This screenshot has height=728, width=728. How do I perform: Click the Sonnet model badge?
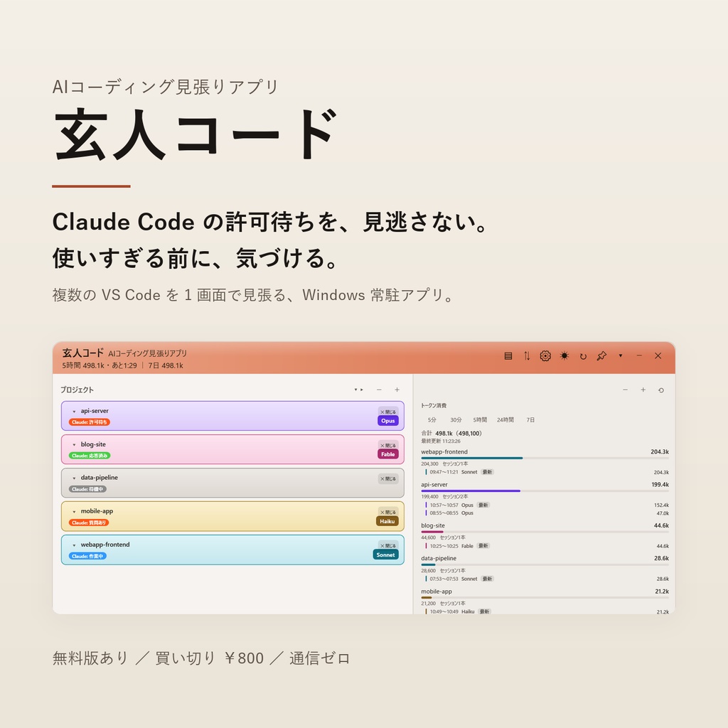[386, 555]
